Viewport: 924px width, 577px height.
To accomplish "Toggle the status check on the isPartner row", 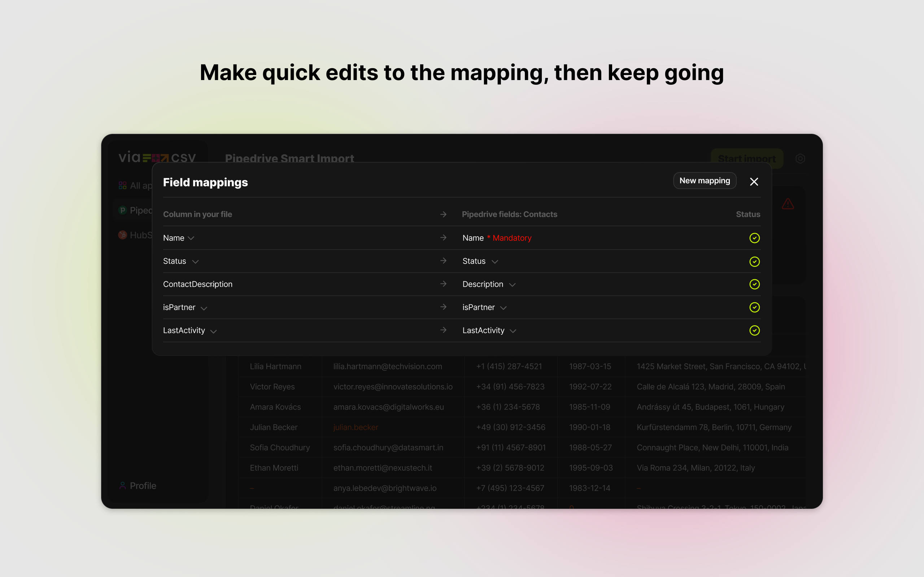I will 754,307.
